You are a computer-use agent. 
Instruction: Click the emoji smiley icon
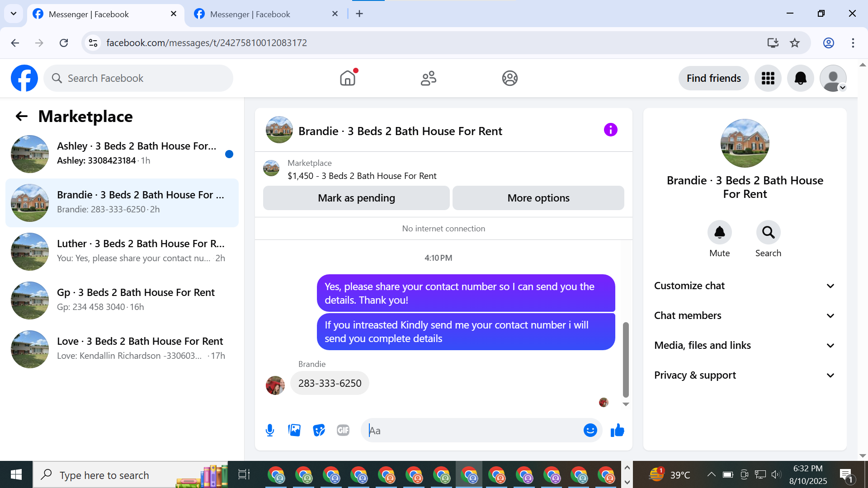[590, 431]
